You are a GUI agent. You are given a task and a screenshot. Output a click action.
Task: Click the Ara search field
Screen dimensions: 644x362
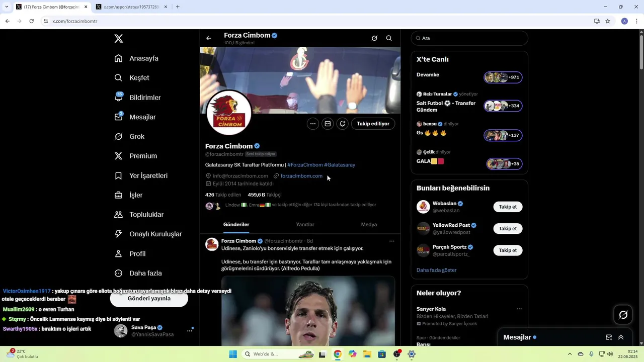469,38
